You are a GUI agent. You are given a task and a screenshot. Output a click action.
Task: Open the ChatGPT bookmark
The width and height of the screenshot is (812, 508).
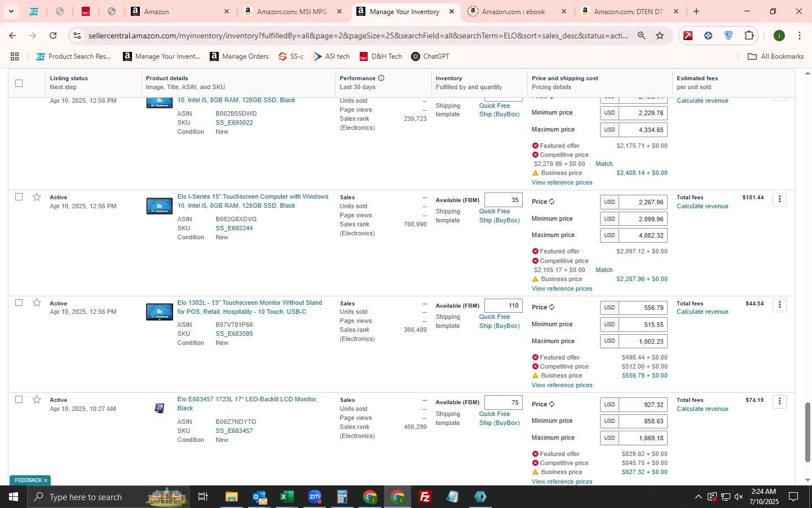coord(430,56)
